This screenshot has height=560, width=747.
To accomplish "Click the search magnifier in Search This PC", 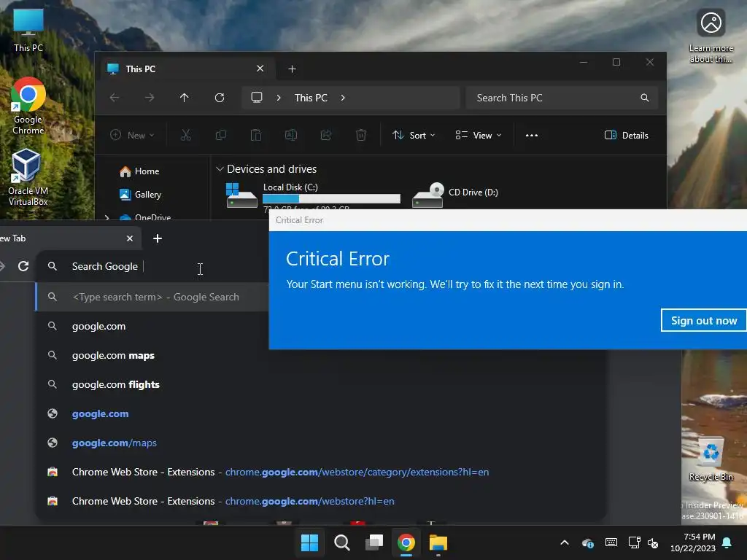I will click(x=645, y=98).
